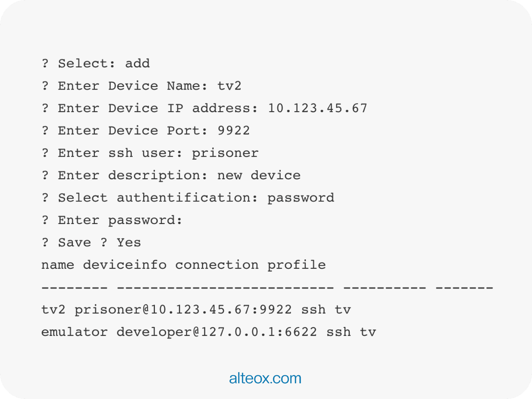Click the question mark before 'Enter Device Port'
This screenshot has width=532, height=399.
coord(45,131)
